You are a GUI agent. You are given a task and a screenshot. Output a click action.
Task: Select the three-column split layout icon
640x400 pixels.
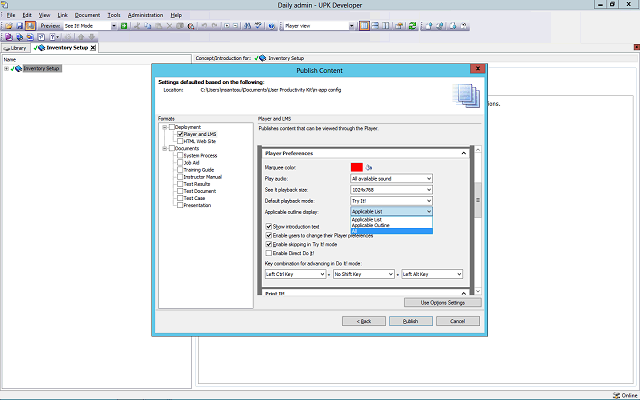point(364,26)
